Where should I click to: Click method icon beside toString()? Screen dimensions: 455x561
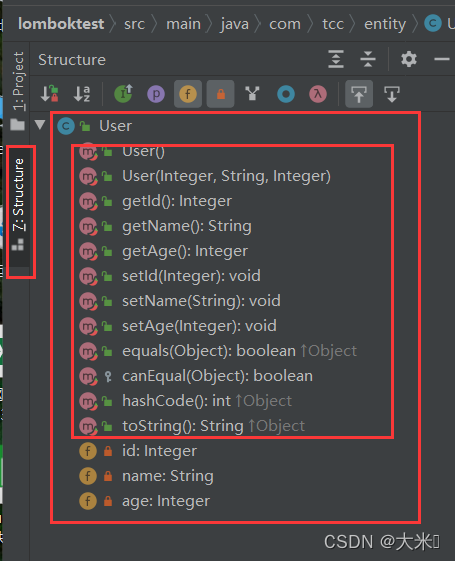coord(88,426)
